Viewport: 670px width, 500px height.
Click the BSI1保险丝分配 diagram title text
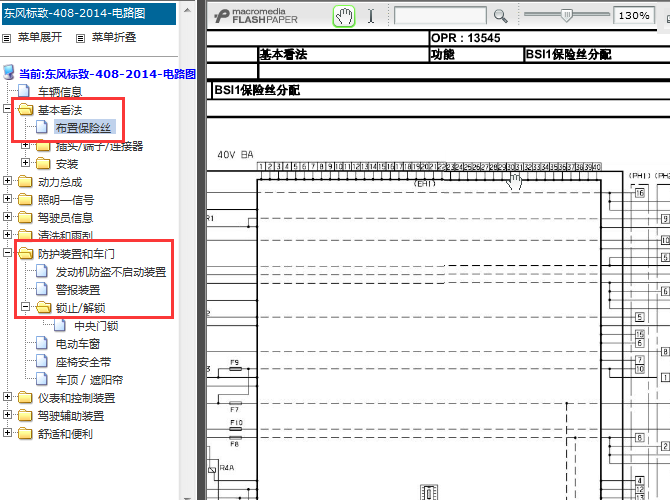click(x=257, y=90)
